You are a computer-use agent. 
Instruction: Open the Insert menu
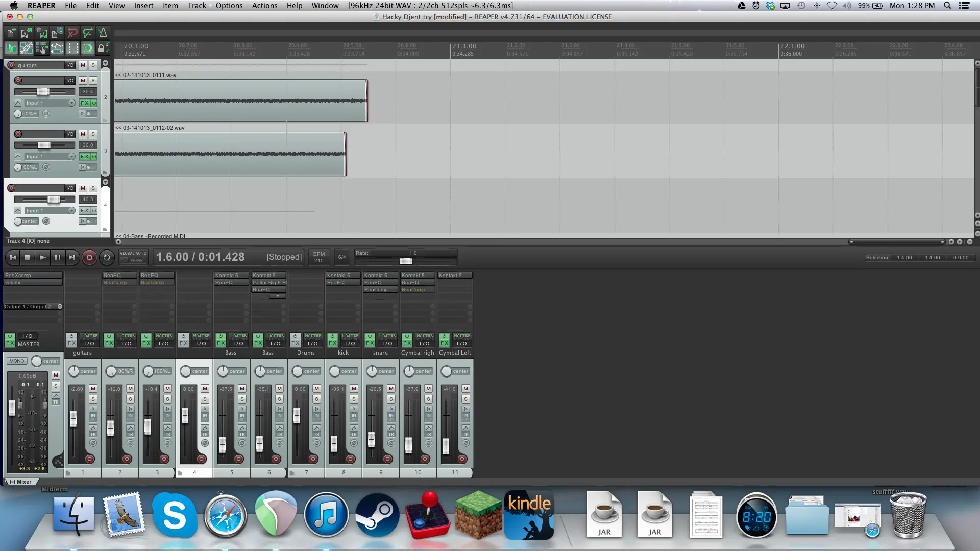point(143,6)
